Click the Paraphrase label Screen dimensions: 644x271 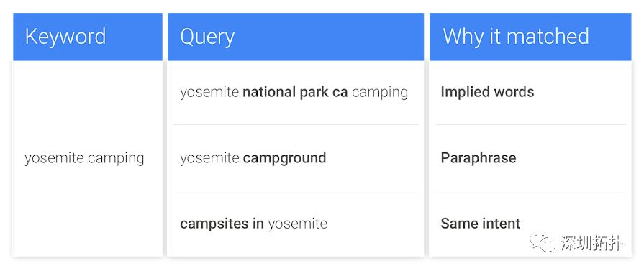pos(478,158)
